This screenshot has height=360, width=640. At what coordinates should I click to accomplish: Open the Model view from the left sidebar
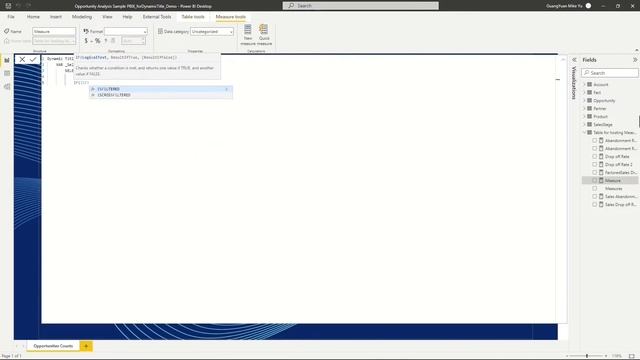click(7, 87)
